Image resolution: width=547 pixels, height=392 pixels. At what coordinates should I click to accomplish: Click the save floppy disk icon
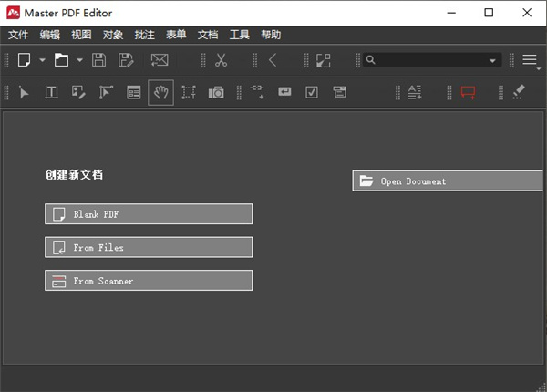[x=99, y=60]
